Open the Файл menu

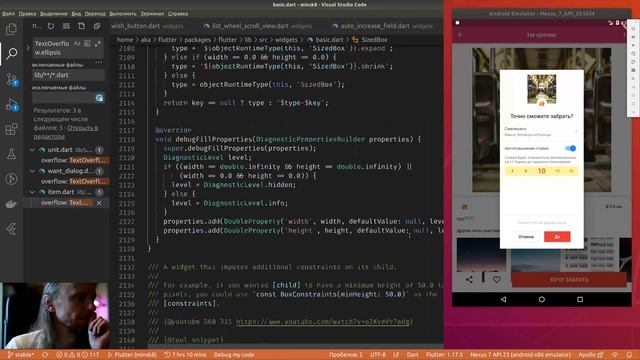point(8,13)
